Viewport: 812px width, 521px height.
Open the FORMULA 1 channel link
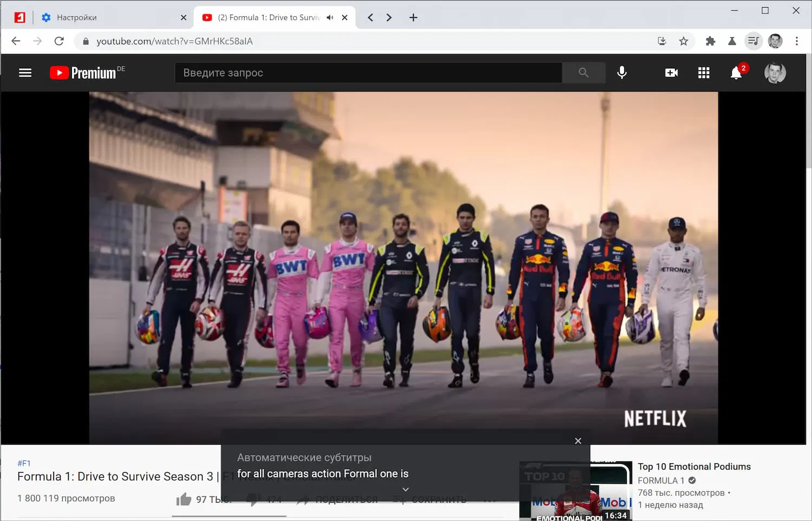(x=661, y=480)
